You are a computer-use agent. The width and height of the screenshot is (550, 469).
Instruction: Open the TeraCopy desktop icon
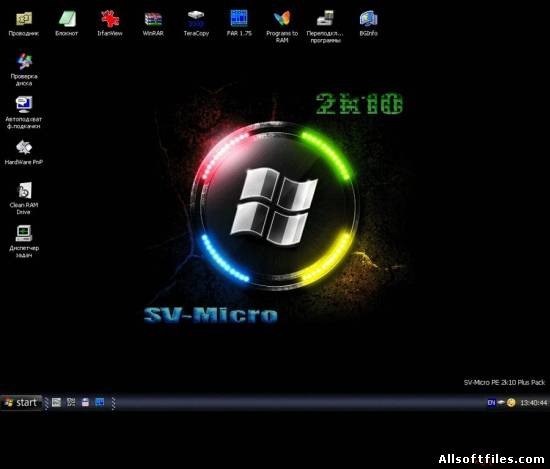[x=196, y=24]
